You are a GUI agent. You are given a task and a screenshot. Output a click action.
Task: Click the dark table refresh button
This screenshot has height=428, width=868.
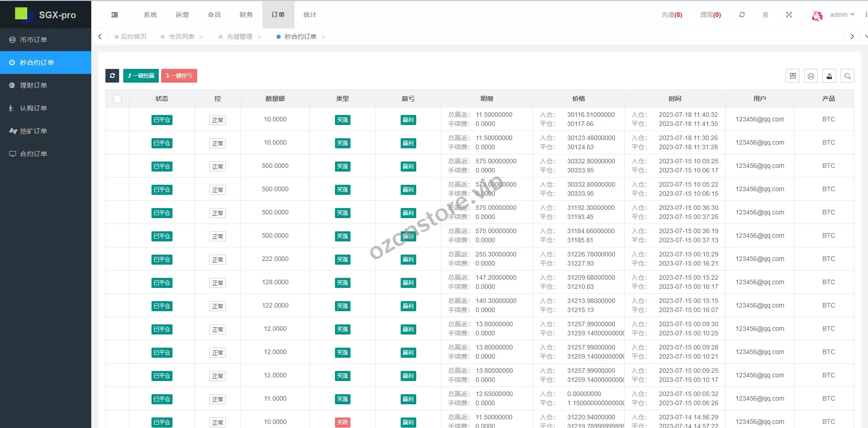tap(112, 76)
